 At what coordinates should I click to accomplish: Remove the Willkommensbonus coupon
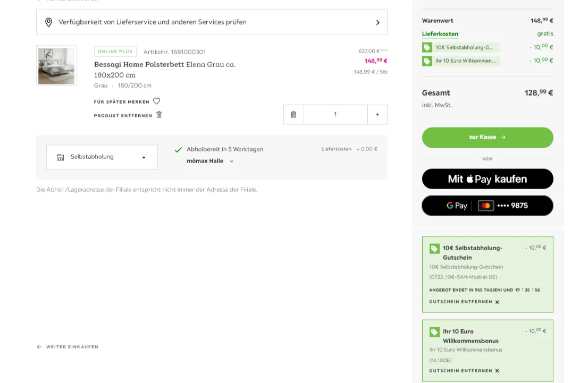(x=464, y=371)
